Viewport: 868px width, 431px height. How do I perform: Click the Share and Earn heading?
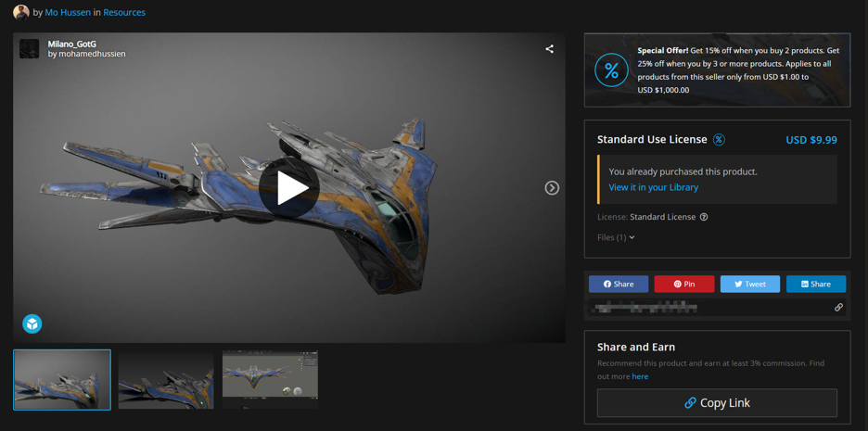coord(636,347)
